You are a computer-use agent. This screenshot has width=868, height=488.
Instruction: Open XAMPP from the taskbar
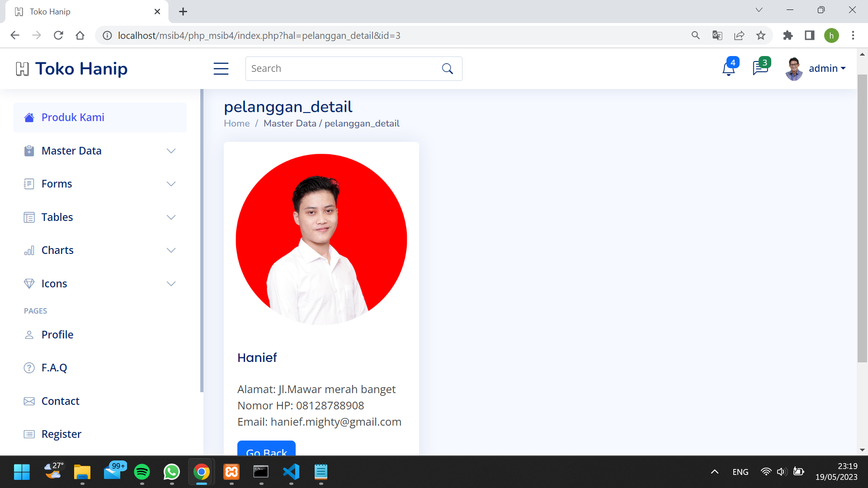point(231,472)
